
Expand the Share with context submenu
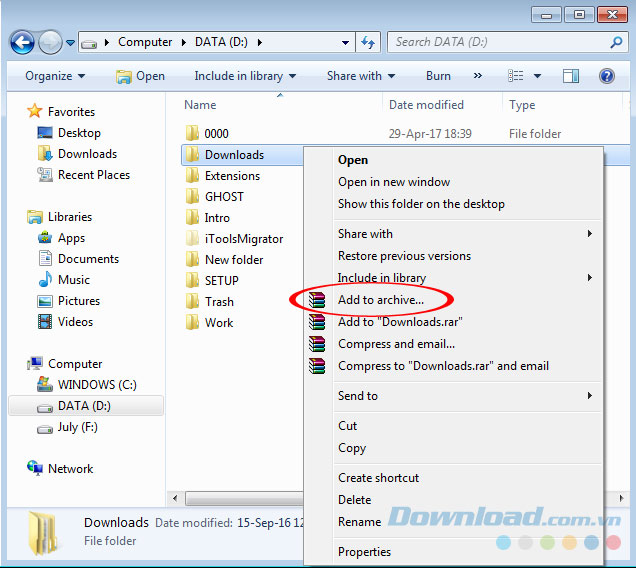click(453, 234)
